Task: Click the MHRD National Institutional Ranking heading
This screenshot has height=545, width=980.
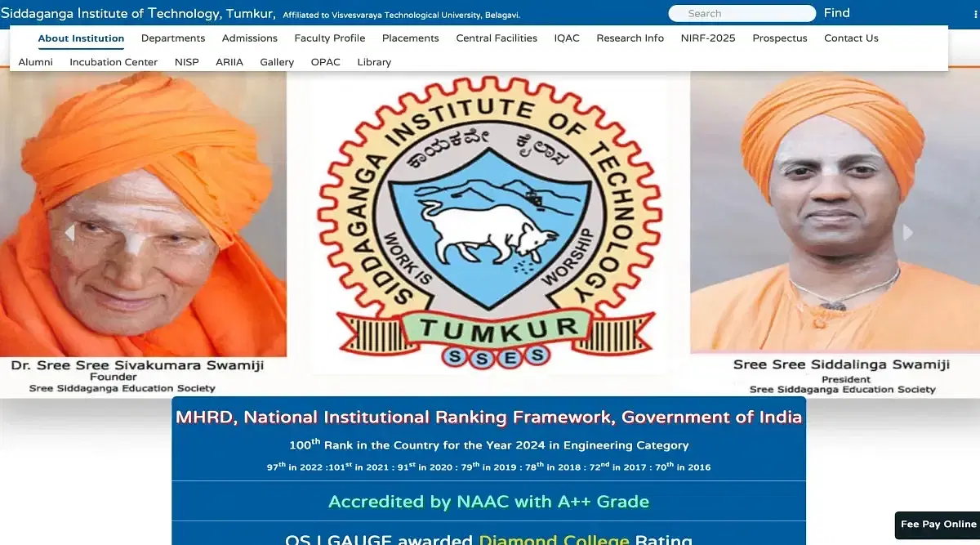Action: (488, 418)
